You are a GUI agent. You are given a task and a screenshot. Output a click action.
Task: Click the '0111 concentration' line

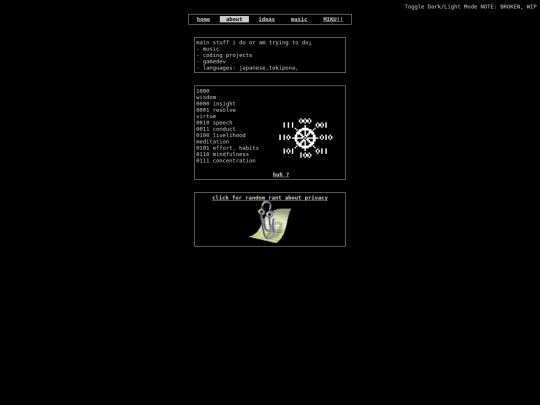pos(226,160)
